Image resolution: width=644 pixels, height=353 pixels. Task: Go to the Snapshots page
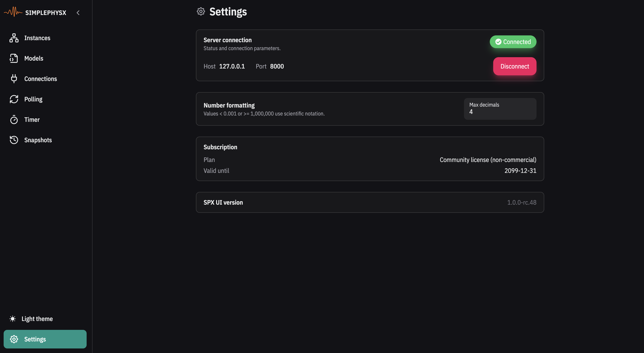(x=38, y=140)
